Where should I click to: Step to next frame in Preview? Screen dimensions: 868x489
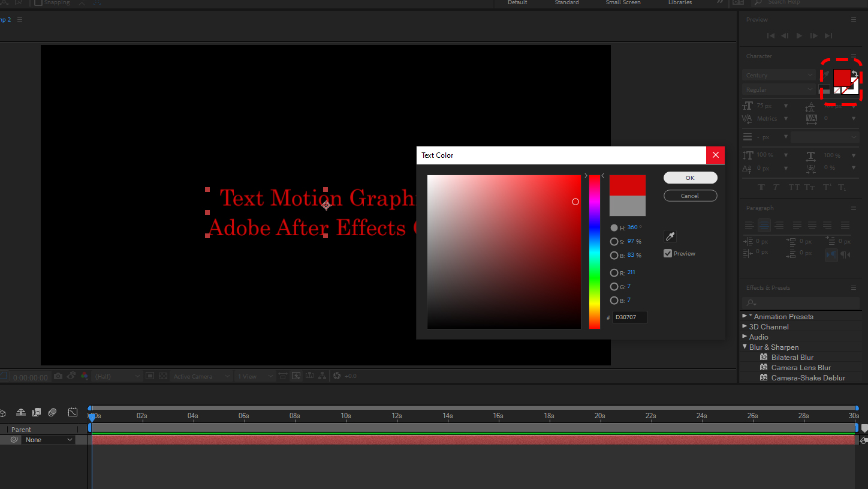coord(813,36)
